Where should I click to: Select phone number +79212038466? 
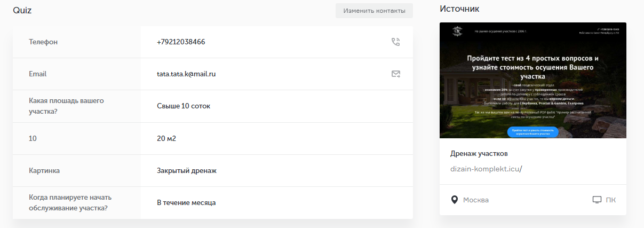pos(181,42)
